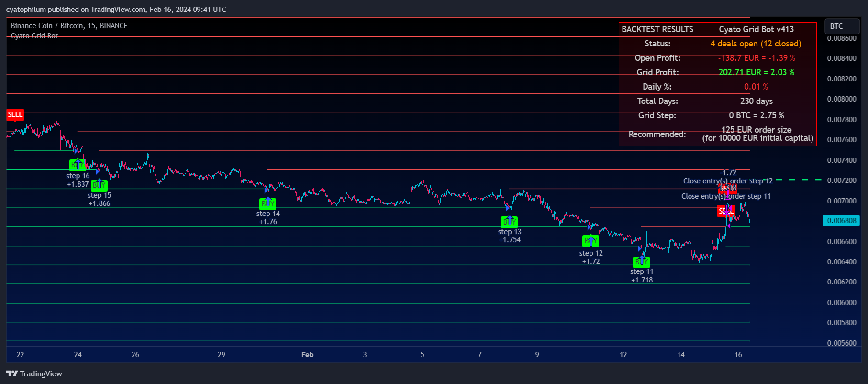Click the '0.007400' level on the price axis
This screenshot has height=384, width=868.
(842, 160)
